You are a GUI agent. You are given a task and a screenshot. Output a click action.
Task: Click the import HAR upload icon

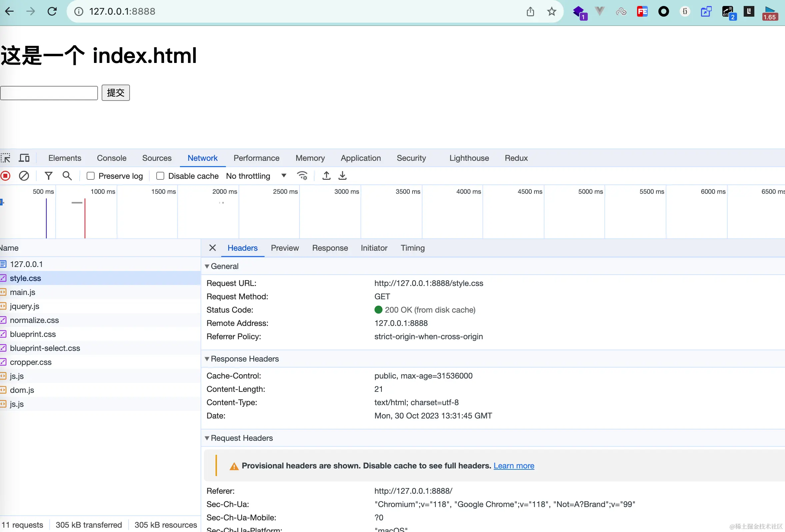[326, 176]
